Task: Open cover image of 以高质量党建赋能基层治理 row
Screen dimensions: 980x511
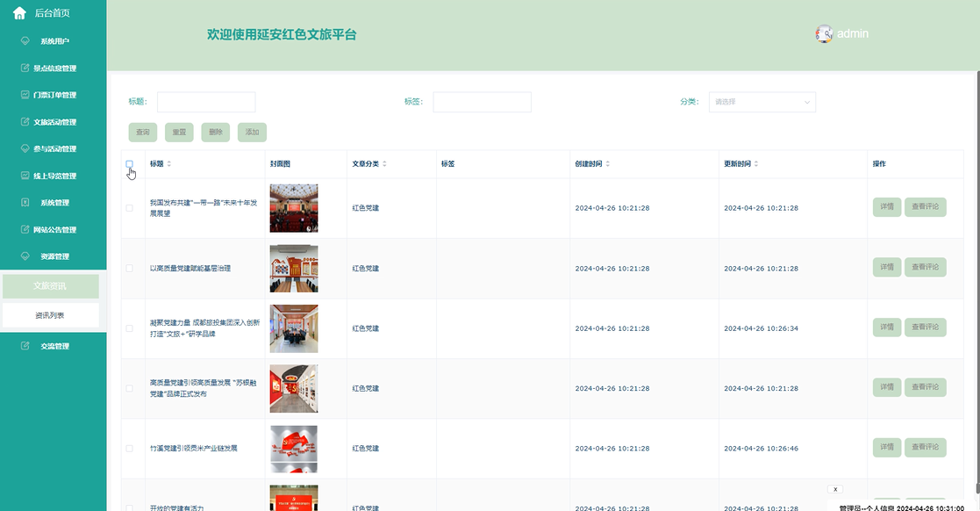Action: 294,269
